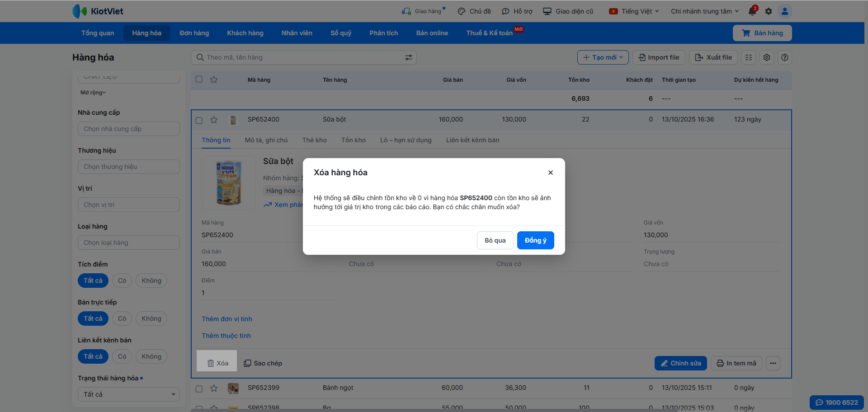Image resolution: width=868 pixels, height=412 pixels.
Task: Open Đơn hàng menu
Action: pos(194,33)
